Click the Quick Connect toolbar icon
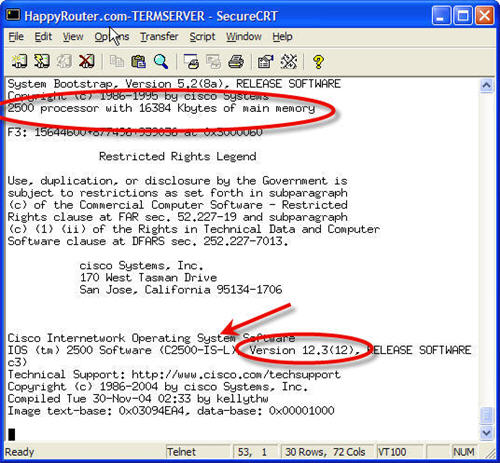Viewport: 500px width, 463px height. (42, 61)
